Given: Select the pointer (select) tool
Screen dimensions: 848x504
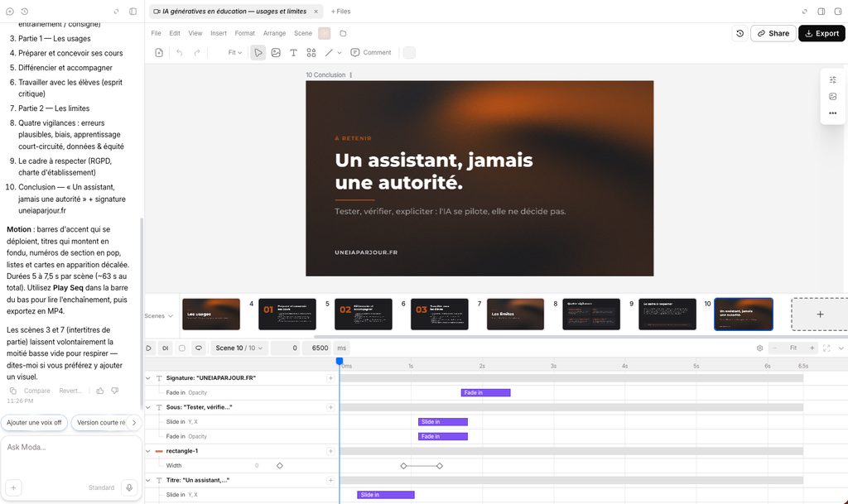Looking at the screenshot, I should (258, 52).
